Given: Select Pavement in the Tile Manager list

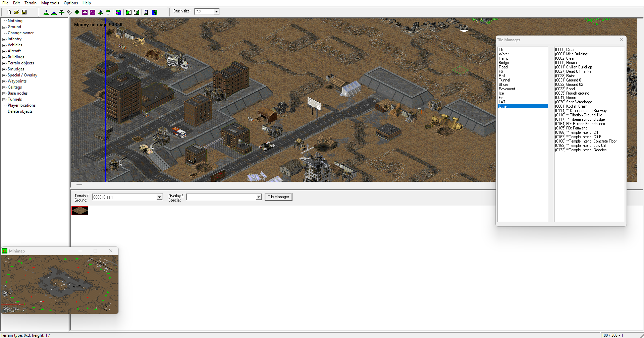Looking at the screenshot, I should (507, 89).
